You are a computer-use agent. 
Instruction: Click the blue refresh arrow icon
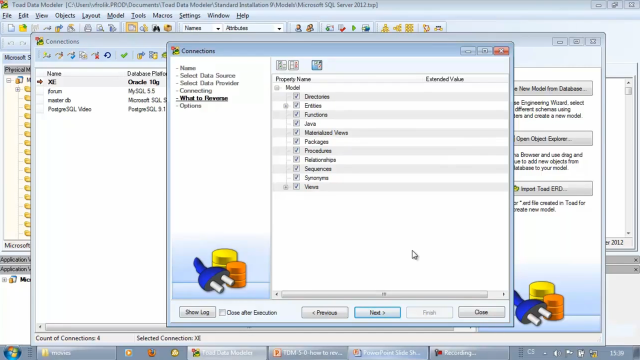(x=107, y=56)
